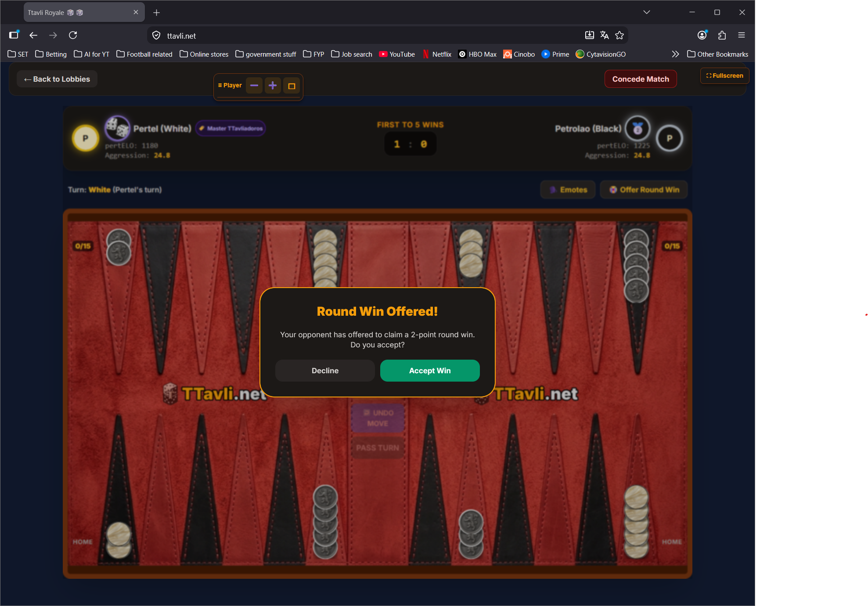Open the Betting bookmark folder

pos(51,54)
